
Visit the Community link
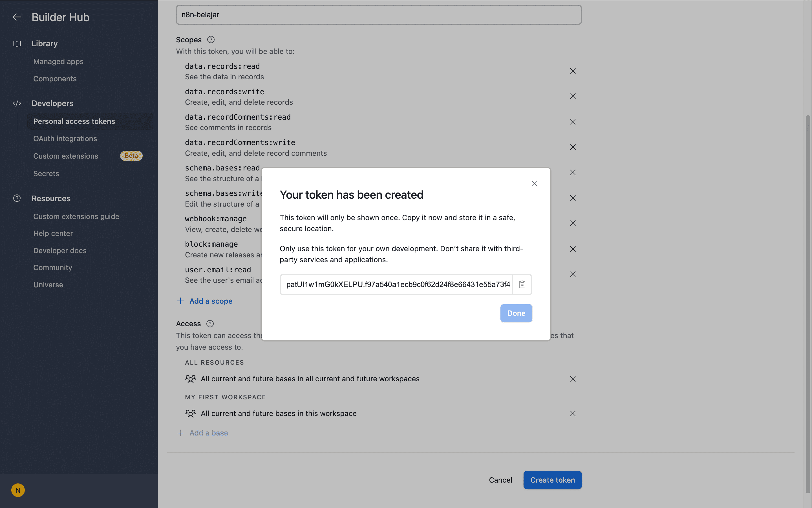[x=53, y=268]
